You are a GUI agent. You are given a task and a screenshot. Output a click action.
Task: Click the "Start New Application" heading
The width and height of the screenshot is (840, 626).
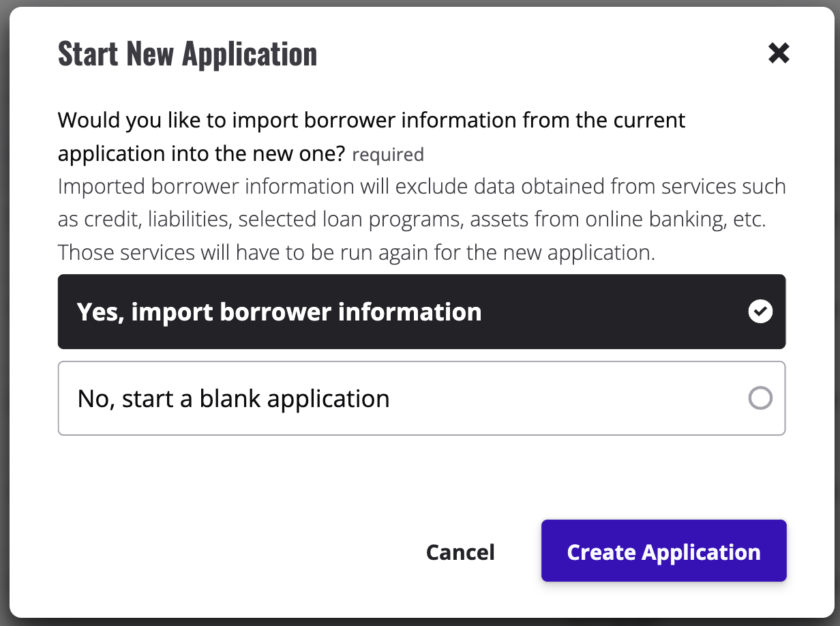click(187, 54)
